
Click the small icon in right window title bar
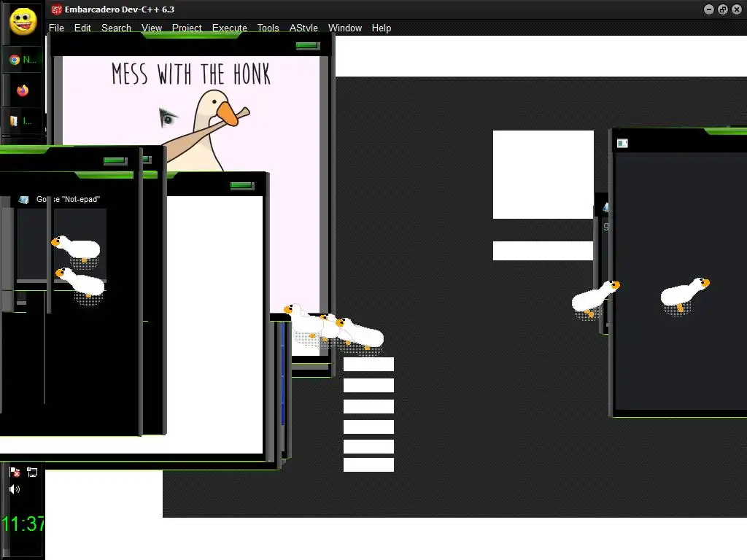click(622, 144)
